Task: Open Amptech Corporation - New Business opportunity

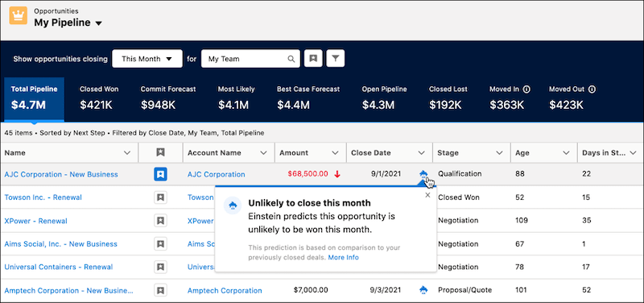Action: (69, 291)
